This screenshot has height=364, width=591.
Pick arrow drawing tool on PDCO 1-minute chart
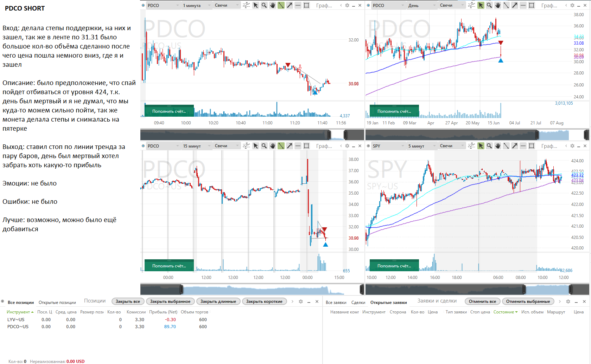point(290,5)
